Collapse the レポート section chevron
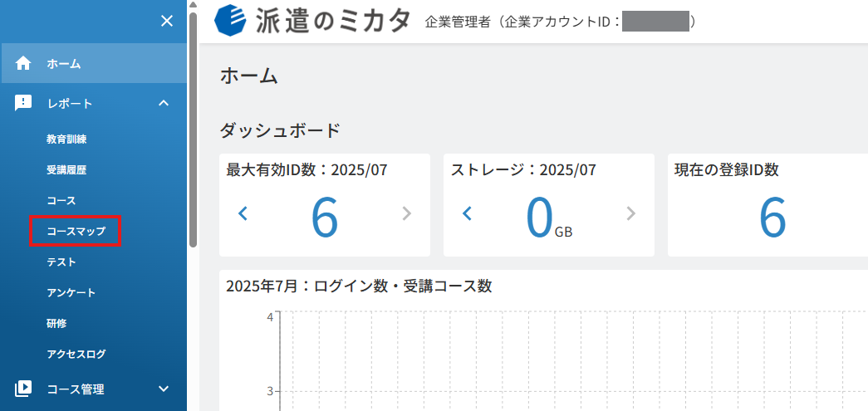This screenshot has width=868, height=411. (x=164, y=103)
